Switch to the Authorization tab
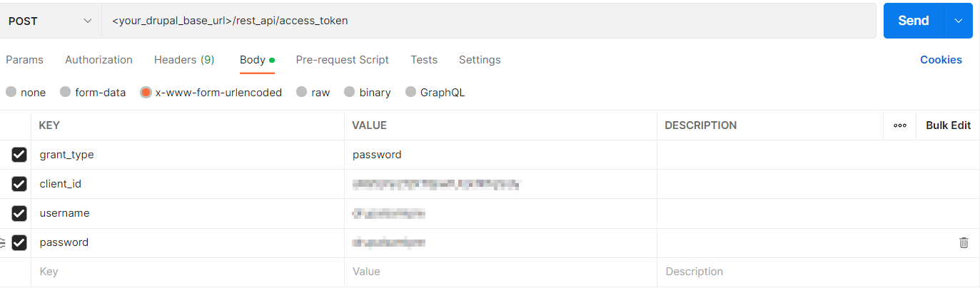The height and width of the screenshot is (288, 980). (98, 60)
